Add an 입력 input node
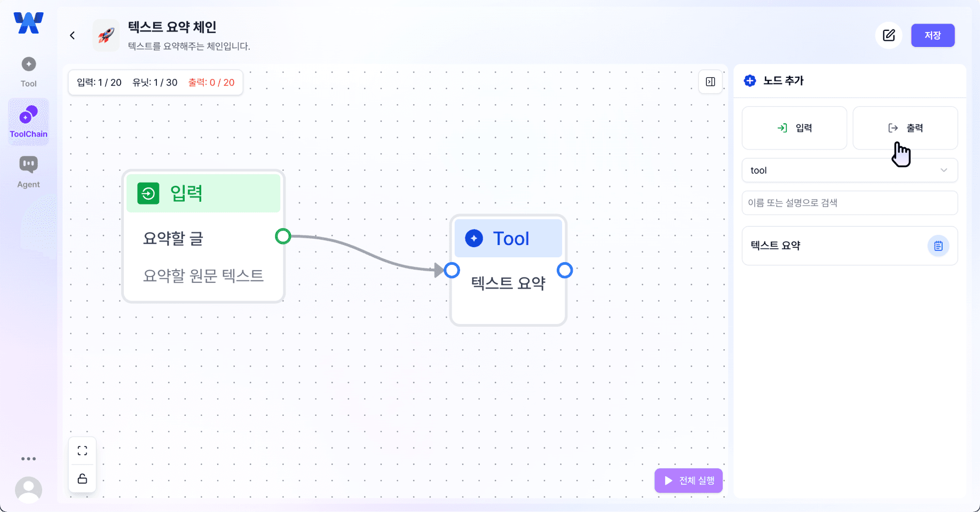Screen dimensions: 980x512 [x=794, y=128]
